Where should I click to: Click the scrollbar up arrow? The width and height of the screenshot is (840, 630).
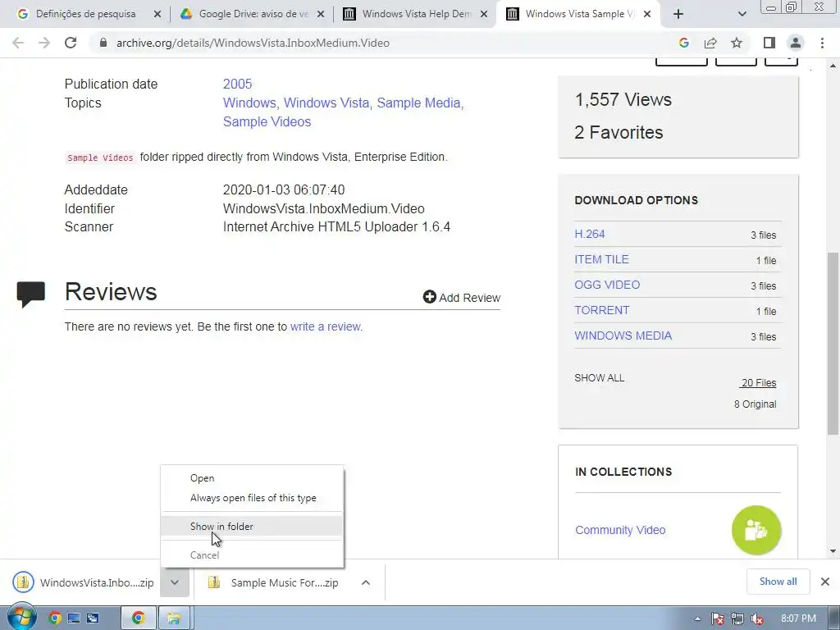833,66
